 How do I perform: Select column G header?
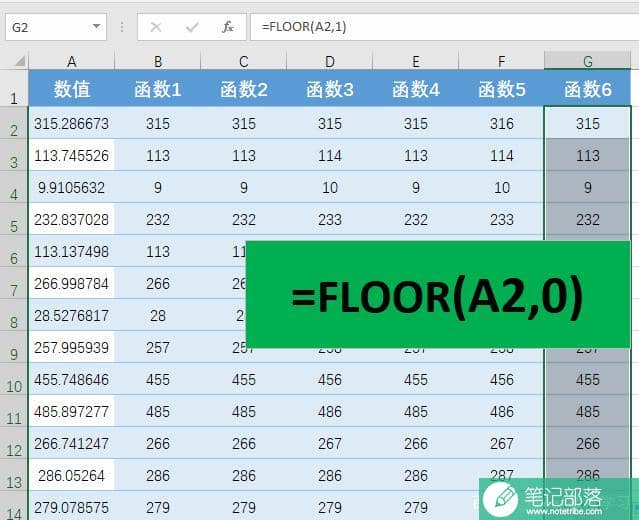588,62
